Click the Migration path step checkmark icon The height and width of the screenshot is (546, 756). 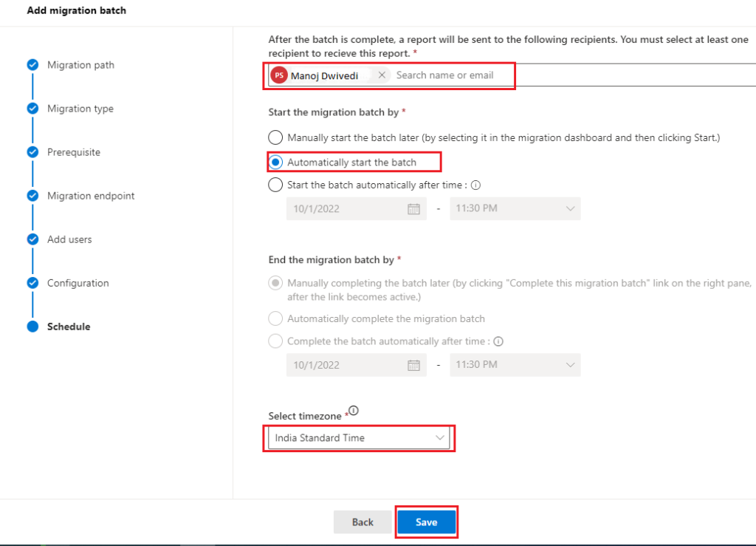click(x=32, y=64)
